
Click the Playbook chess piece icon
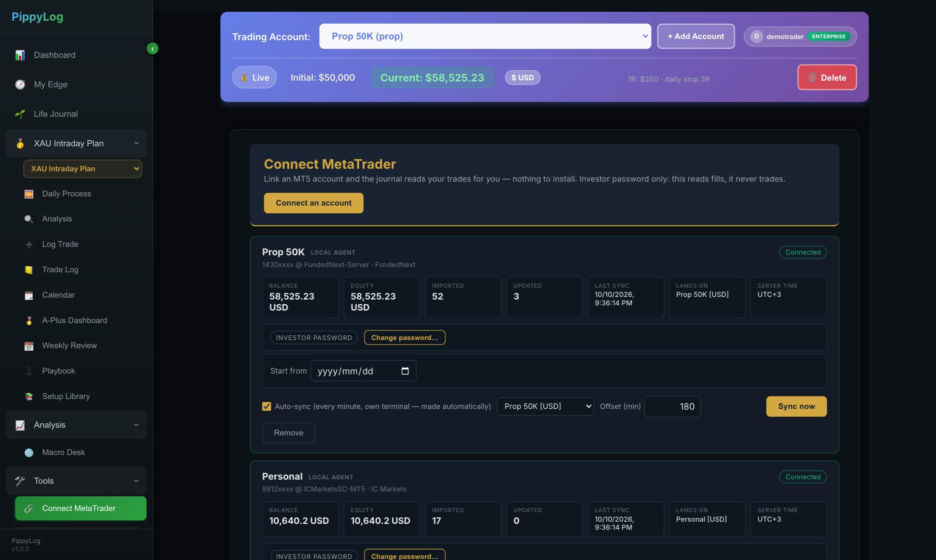[29, 371]
